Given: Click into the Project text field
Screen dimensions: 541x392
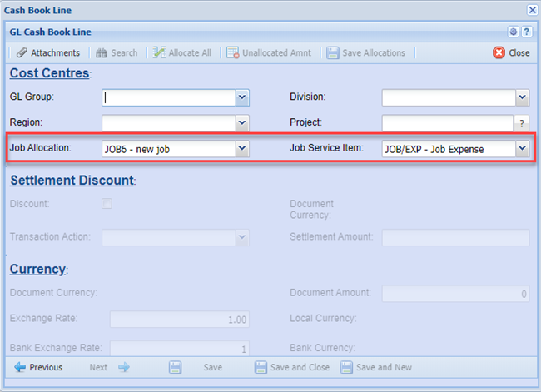Looking at the screenshot, I should (x=447, y=123).
